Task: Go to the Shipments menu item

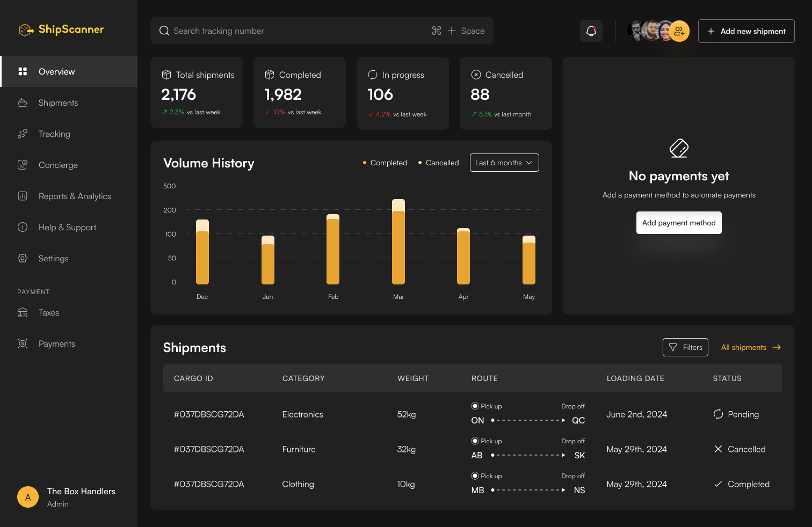Action: pos(58,103)
